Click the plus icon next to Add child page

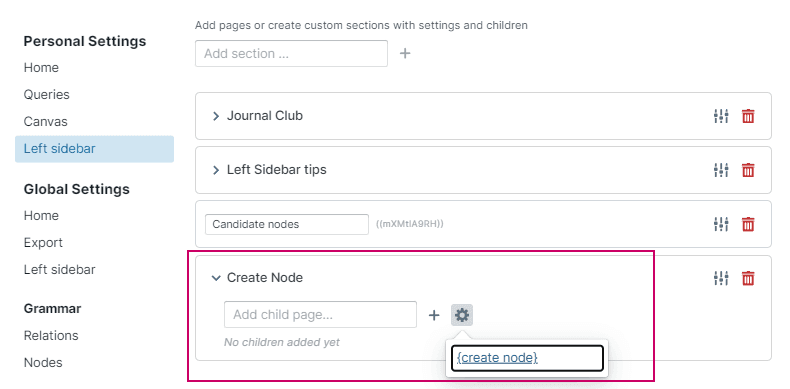click(x=434, y=315)
